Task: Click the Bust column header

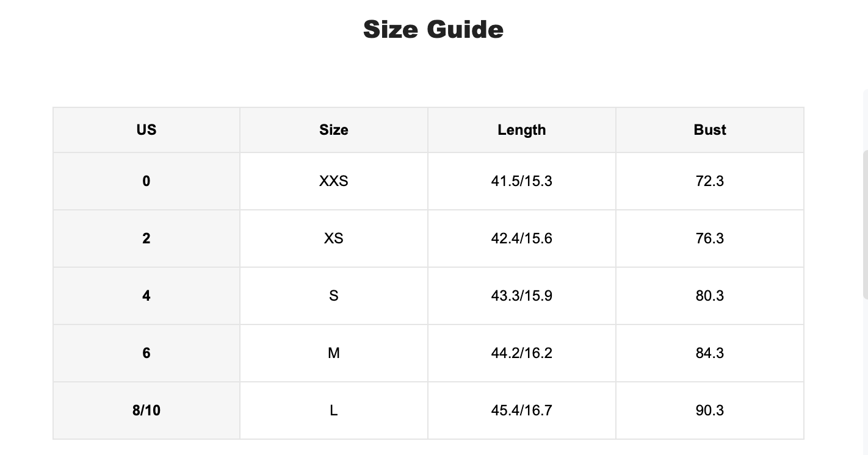Action: point(710,130)
